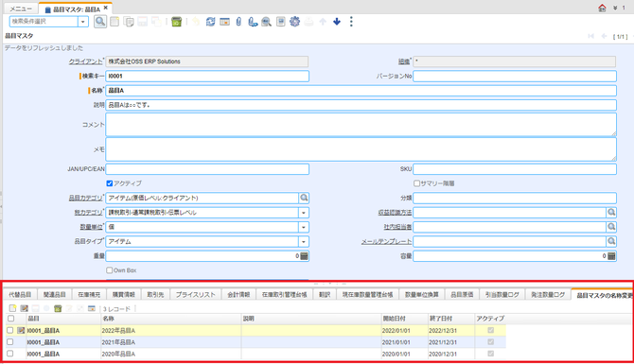Image resolution: width=634 pixels, height=364 pixels.
Task: Open the 重量 calculator icon
Action: tap(304, 256)
